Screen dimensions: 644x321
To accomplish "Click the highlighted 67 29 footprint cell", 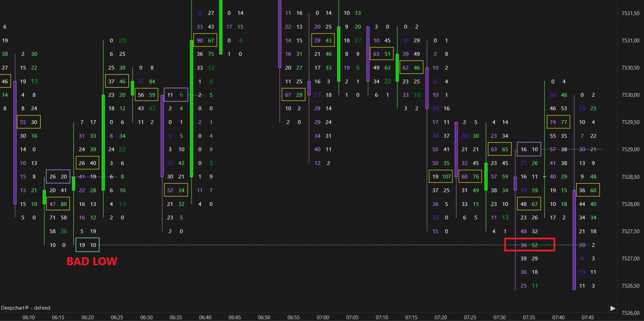I will pos(294,95).
